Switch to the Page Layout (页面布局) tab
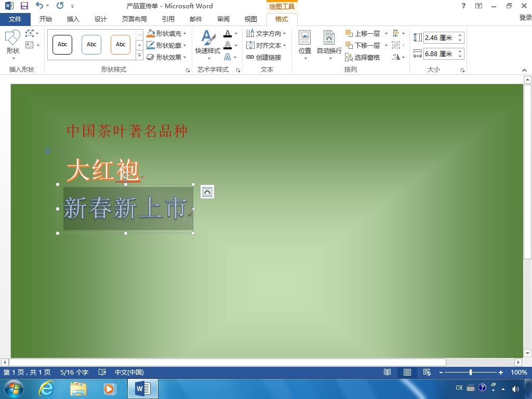The height and width of the screenshot is (399, 532). tap(135, 19)
